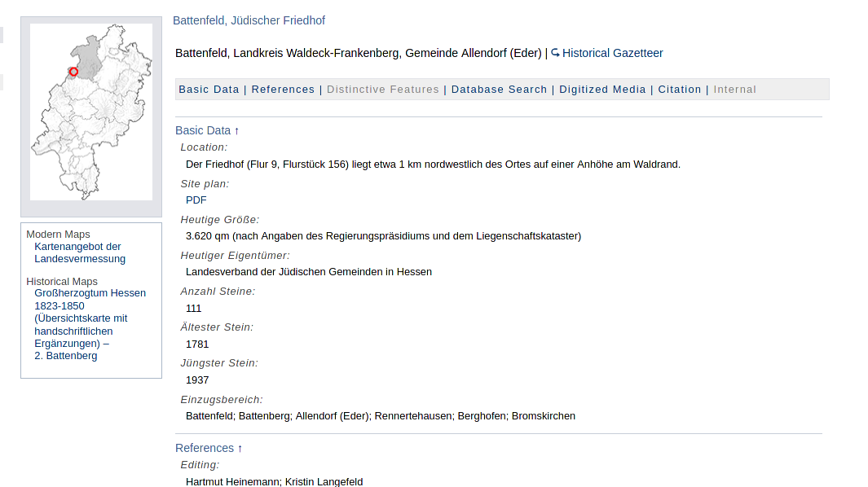Select Basic Data in the navigation bar
This screenshot has height=487, width=868.
pyautogui.click(x=209, y=90)
